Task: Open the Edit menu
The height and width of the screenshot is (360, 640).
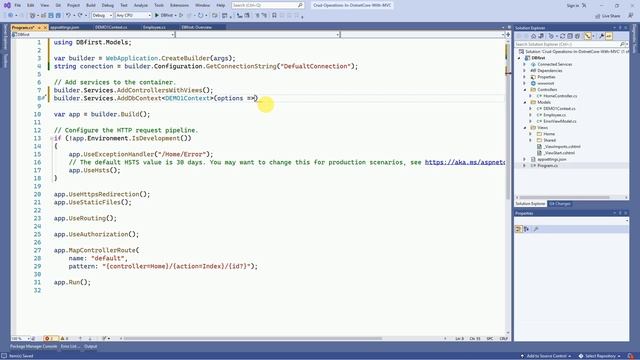Action: (31, 5)
